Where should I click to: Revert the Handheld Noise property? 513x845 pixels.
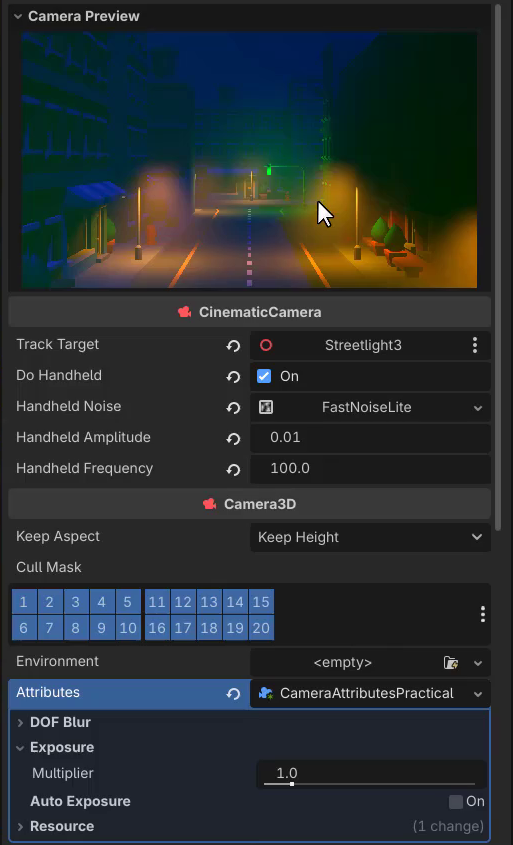pyautogui.click(x=233, y=408)
